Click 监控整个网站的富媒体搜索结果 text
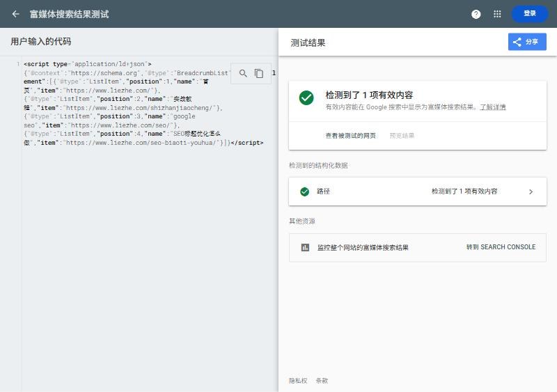The width and height of the screenshot is (557, 392). pyautogui.click(x=363, y=247)
